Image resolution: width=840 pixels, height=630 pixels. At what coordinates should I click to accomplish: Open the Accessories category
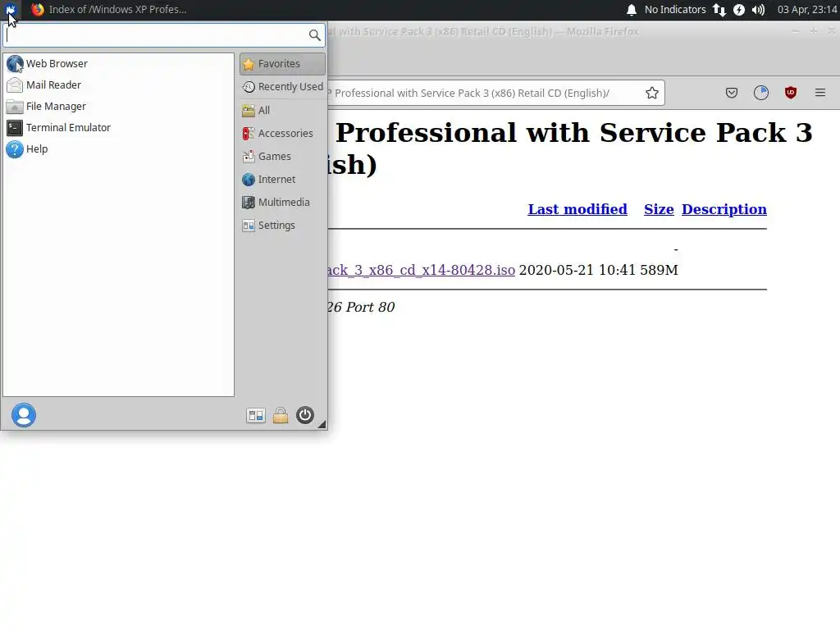pos(282,134)
